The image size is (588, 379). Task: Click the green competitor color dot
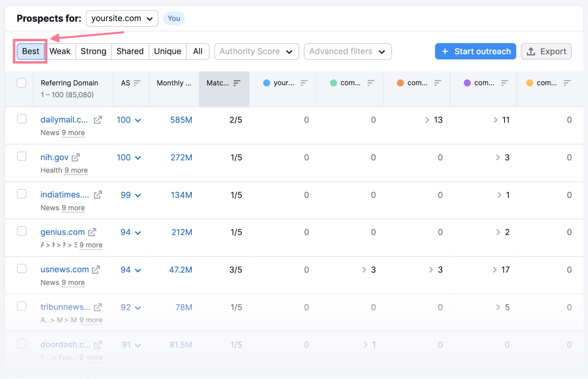[x=333, y=83]
